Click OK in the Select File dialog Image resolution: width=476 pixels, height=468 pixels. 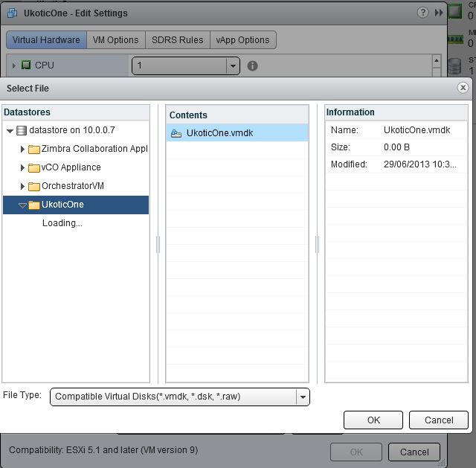373,420
